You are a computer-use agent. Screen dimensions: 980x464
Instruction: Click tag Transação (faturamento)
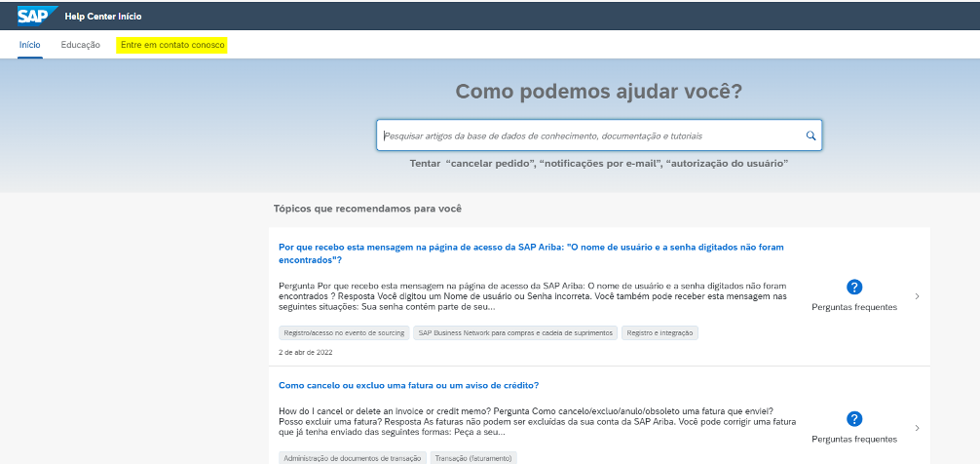473,458
